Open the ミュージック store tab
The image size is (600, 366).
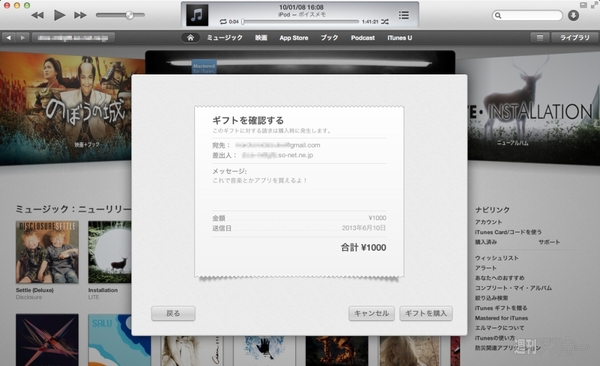(x=225, y=38)
